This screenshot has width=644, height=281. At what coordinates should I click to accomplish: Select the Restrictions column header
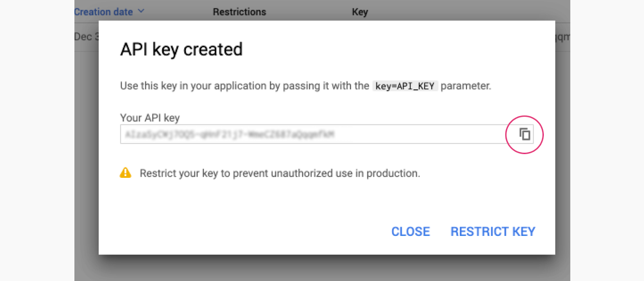click(239, 12)
